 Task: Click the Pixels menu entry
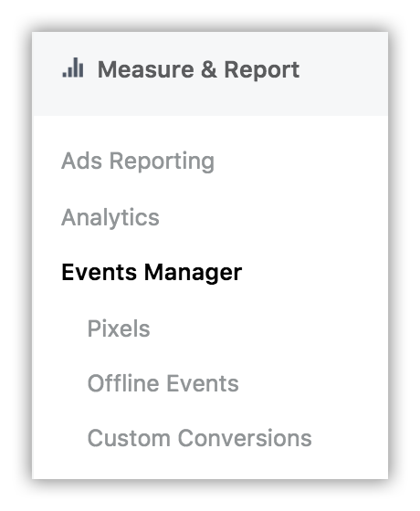point(119,328)
